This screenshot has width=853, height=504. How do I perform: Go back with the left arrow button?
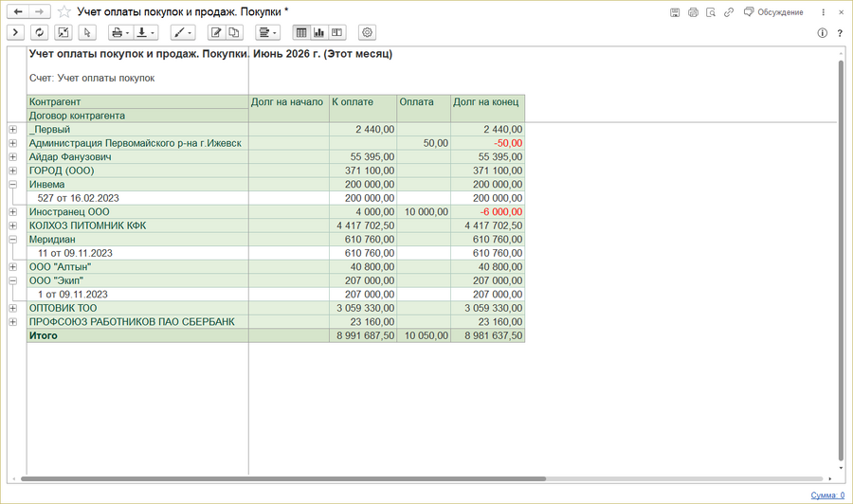coord(17,11)
